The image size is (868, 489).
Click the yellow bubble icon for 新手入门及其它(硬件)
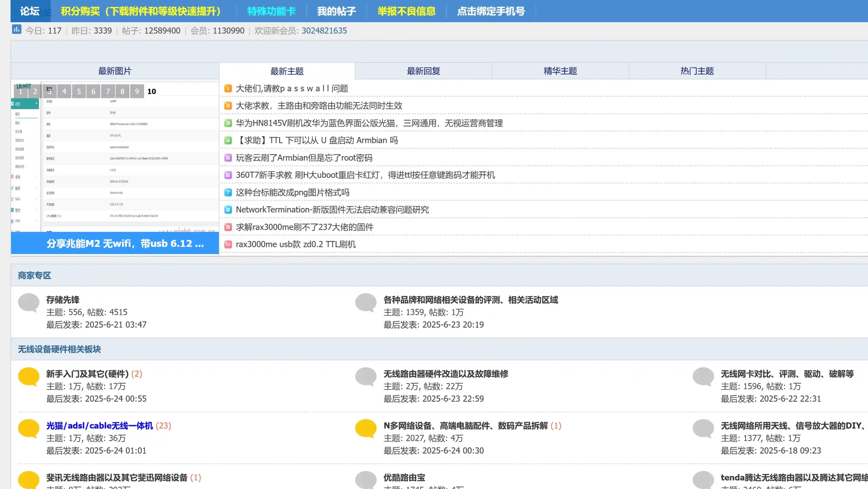pos(29,376)
